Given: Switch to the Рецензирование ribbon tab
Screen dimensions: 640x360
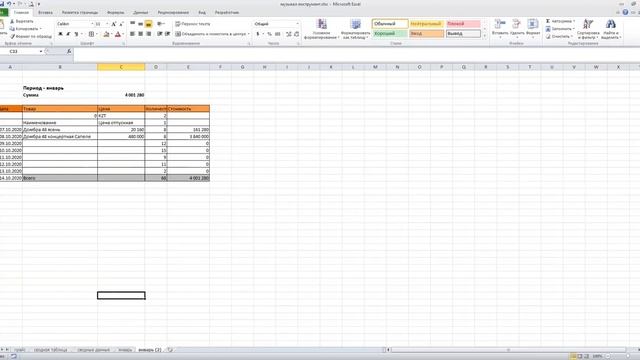Looking at the screenshot, I should tap(173, 13).
